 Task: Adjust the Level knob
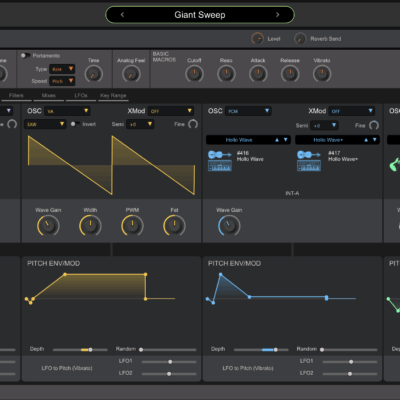click(257, 39)
